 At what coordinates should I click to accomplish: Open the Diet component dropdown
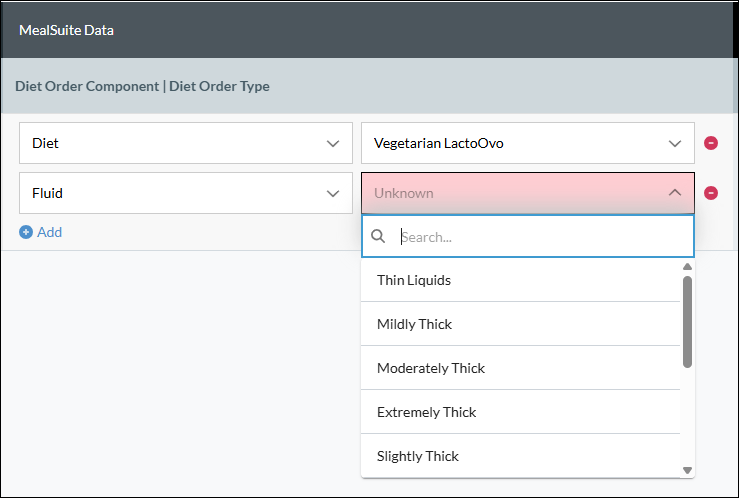[x=186, y=143]
